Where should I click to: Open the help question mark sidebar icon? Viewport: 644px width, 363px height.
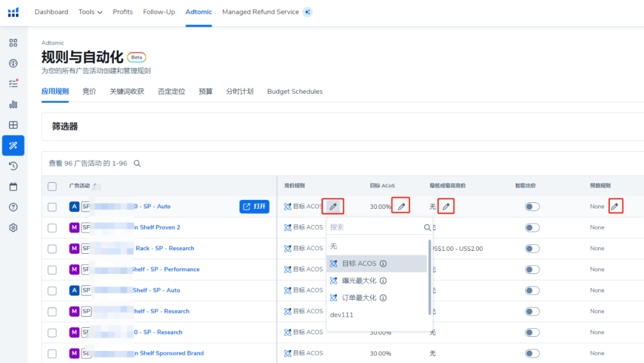click(x=13, y=207)
